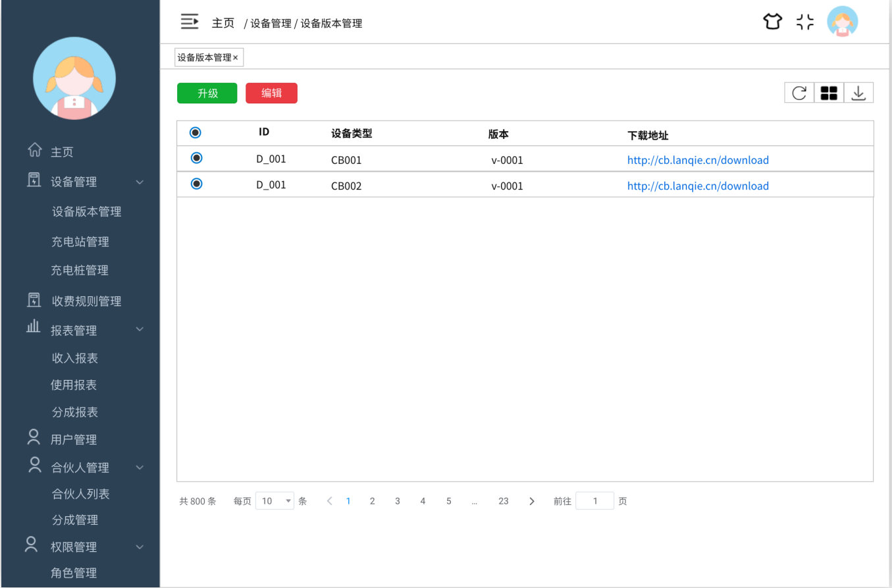This screenshot has width=892, height=588.
Task: Click 主页 in the breadcrumb
Action: click(x=223, y=23)
